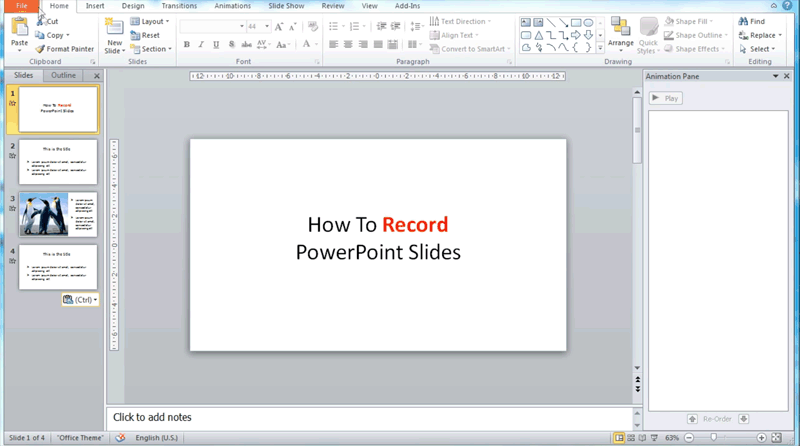Expand the Paste Options (Ctrl) dropdown
800x446 pixels.
pyautogui.click(x=80, y=299)
